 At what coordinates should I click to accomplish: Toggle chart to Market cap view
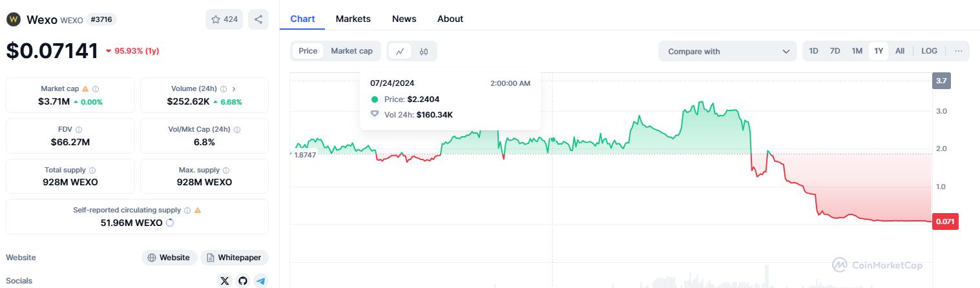coord(351,51)
